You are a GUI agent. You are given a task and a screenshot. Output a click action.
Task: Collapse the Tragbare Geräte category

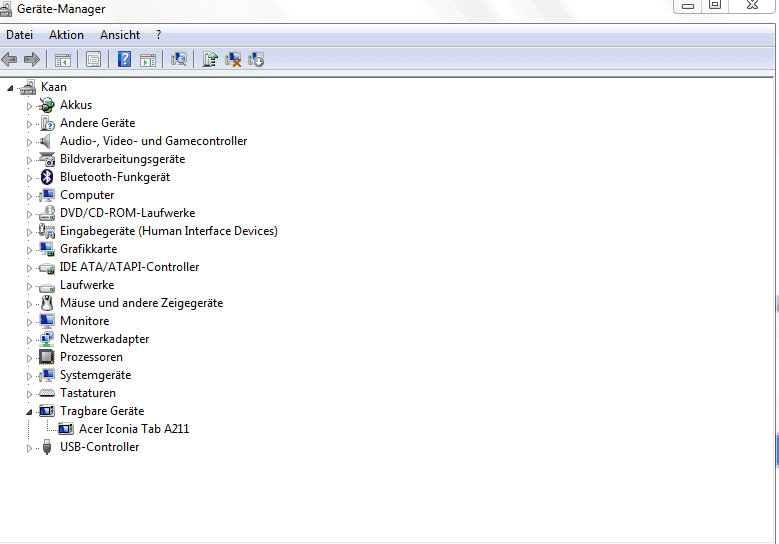(29, 412)
